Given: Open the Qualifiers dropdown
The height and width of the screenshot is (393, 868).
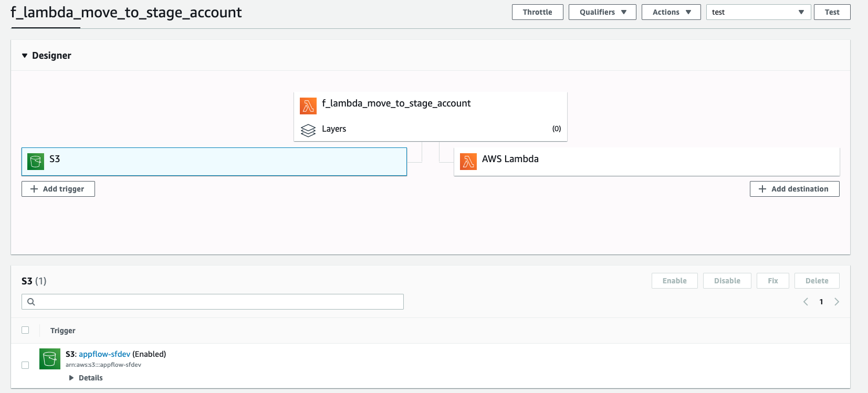Looking at the screenshot, I should point(602,12).
